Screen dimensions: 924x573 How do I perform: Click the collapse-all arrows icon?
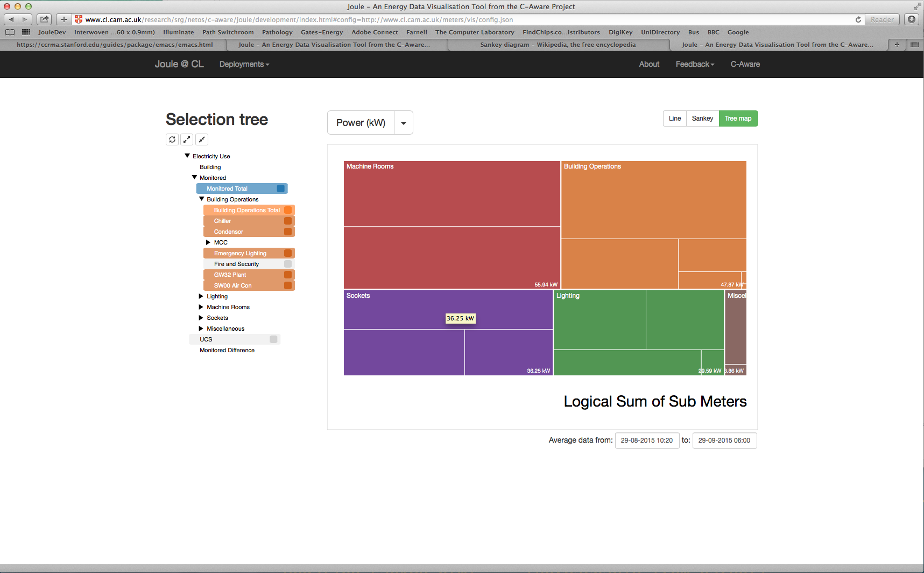pyautogui.click(x=202, y=139)
